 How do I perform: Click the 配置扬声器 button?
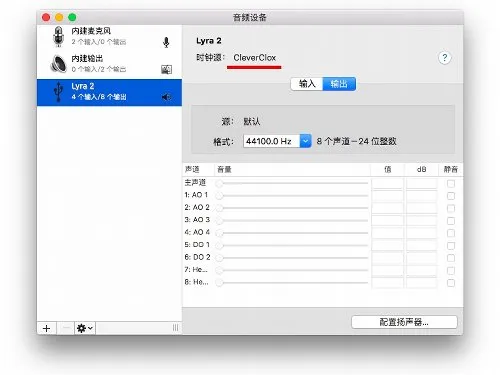pos(404,322)
